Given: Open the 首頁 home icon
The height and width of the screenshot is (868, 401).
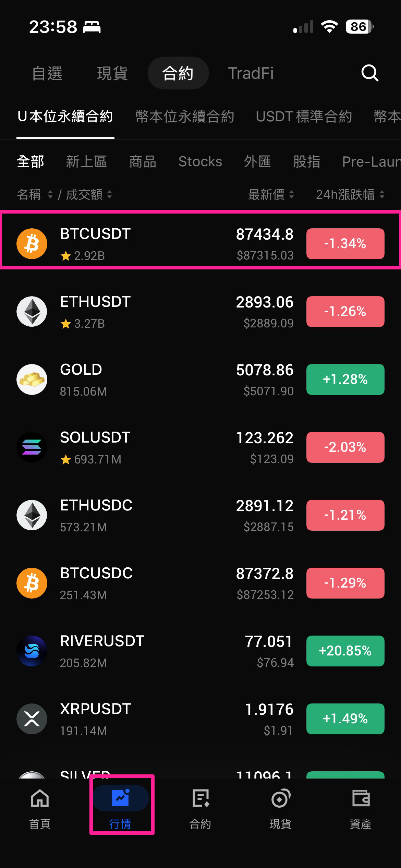Looking at the screenshot, I should click(40, 799).
